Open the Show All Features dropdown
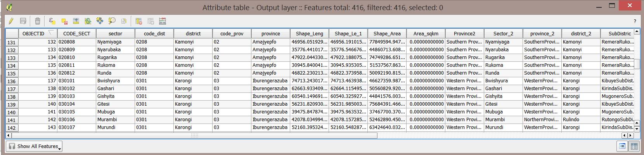The height and width of the screenshot is (155, 644). point(34,146)
